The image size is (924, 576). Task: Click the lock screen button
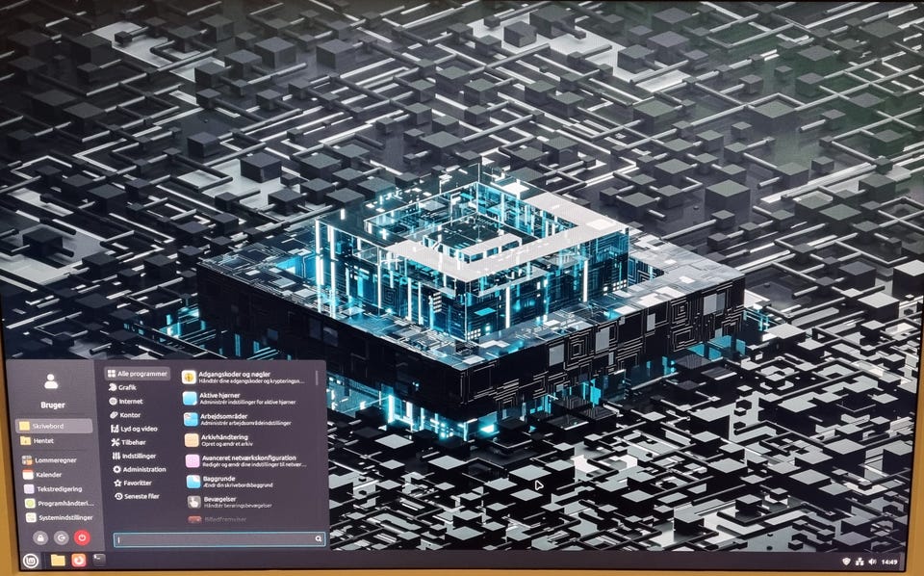40,537
